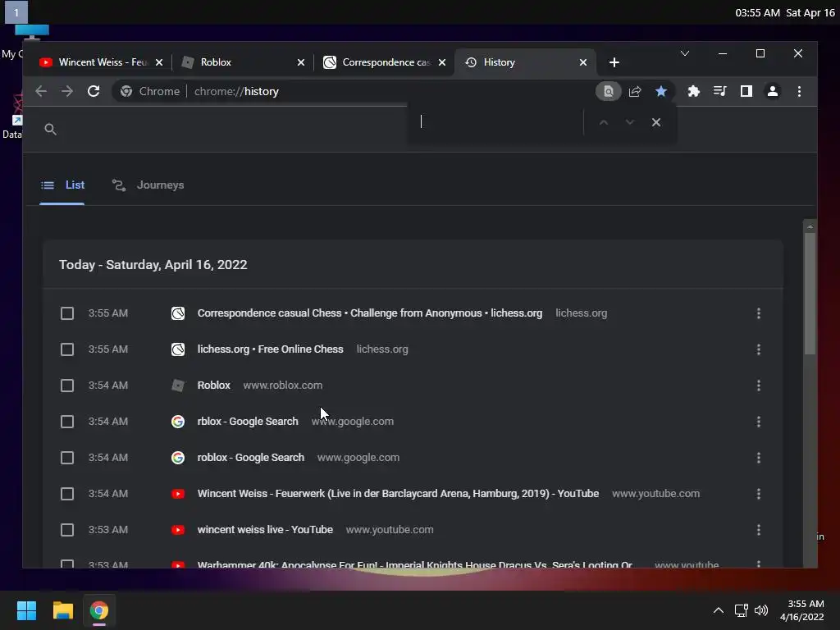Open Chrome's three-dot main menu

[x=799, y=91]
